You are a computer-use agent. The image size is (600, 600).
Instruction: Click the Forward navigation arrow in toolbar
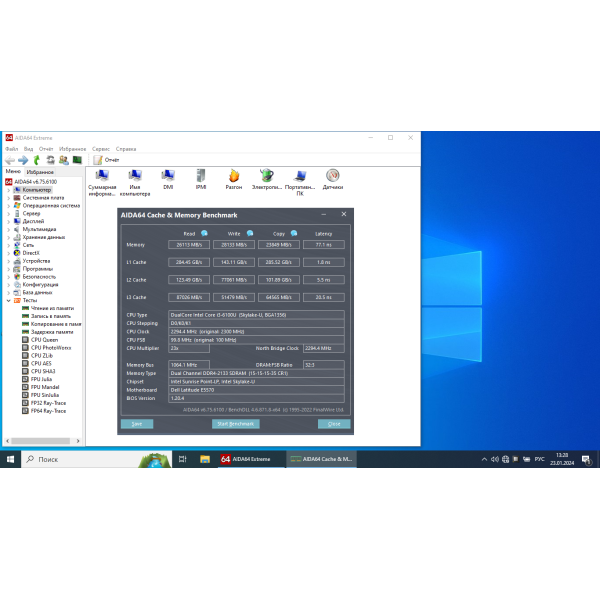[23, 160]
